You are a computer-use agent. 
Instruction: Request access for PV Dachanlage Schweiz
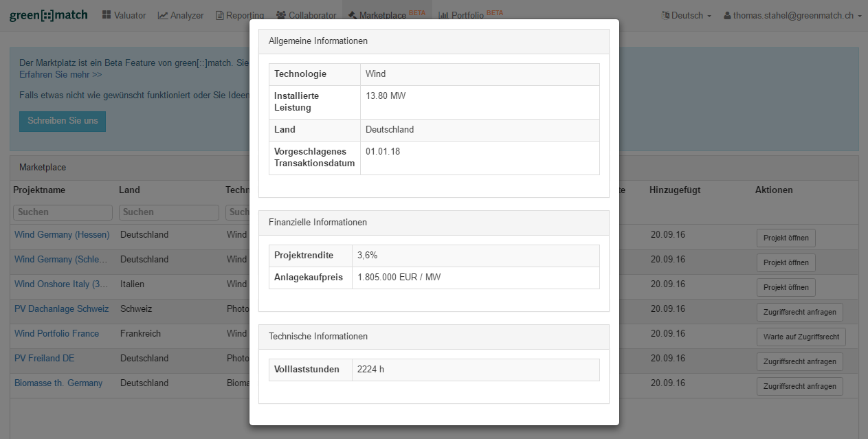click(799, 312)
